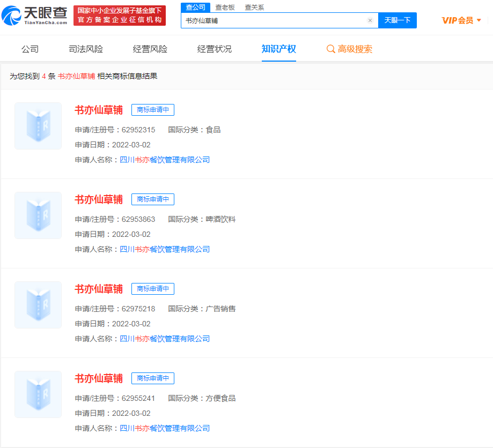The height and width of the screenshot is (448, 493).
Task: Open the VIP会员 dropdown menu
Action: (x=461, y=20)
